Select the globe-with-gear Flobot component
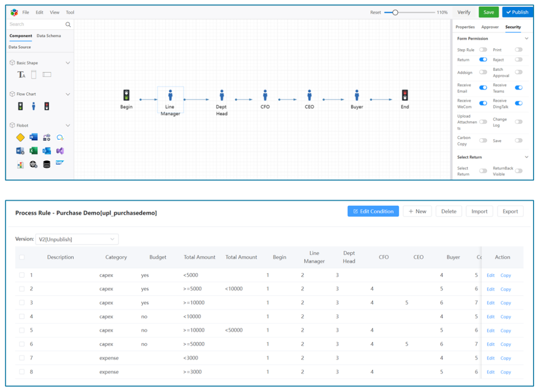 [x=33, y=164]
